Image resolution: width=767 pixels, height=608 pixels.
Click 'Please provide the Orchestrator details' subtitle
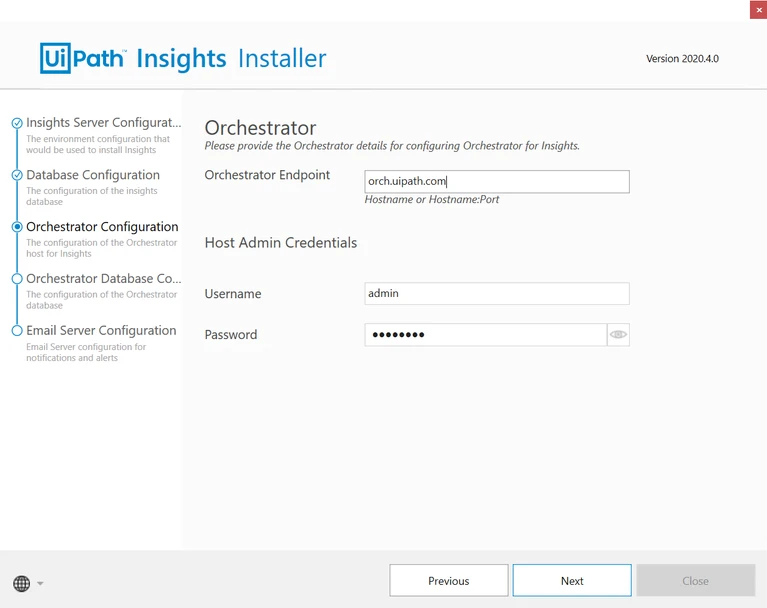pos(392,146)
